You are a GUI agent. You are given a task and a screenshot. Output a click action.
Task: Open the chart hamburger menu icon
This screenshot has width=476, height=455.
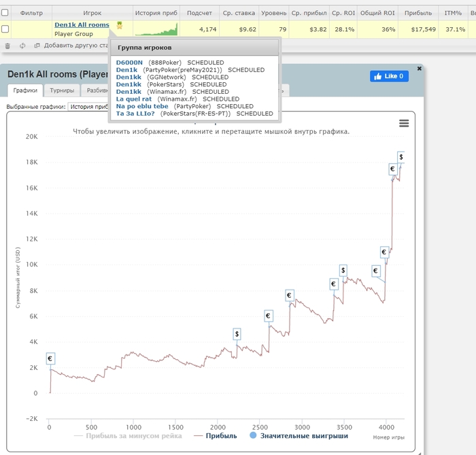point(404,123)
